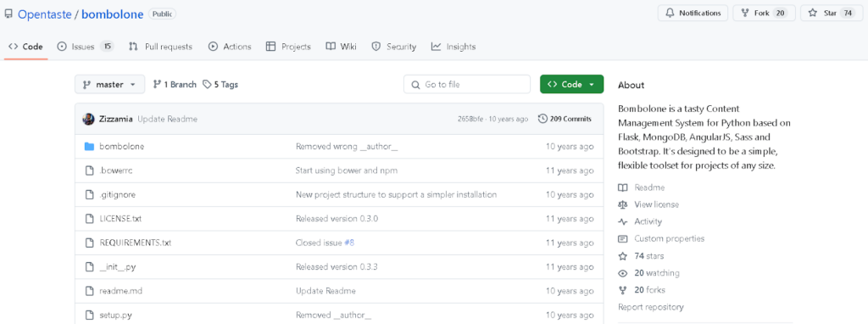Open the master branch dropdown
The image size is (868, 324).
click(x=109, y=85)
